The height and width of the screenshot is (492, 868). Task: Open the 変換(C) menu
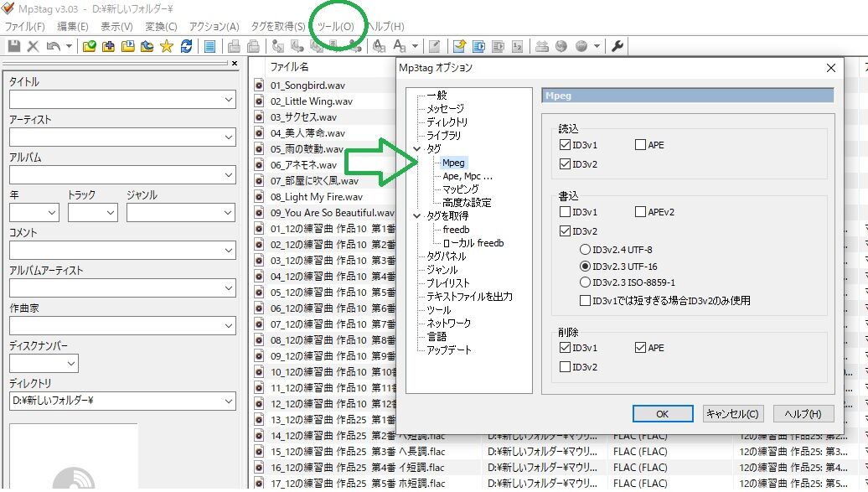[161, 27]
